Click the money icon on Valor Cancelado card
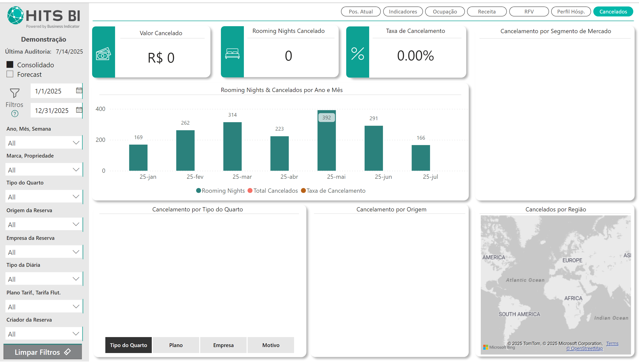Viewport: 639px width, 364px height. click(x=103, y=54)
